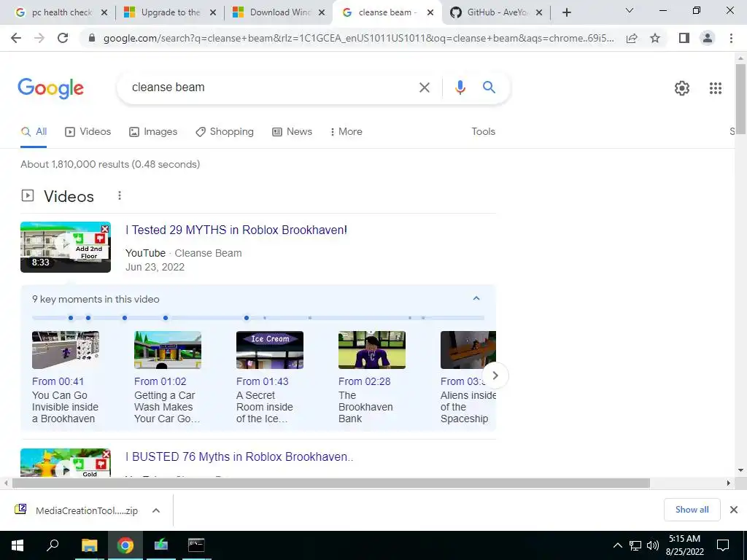The image size is (747, 560).
Task: Open the Chrome side panel
Action: point(684,38)
